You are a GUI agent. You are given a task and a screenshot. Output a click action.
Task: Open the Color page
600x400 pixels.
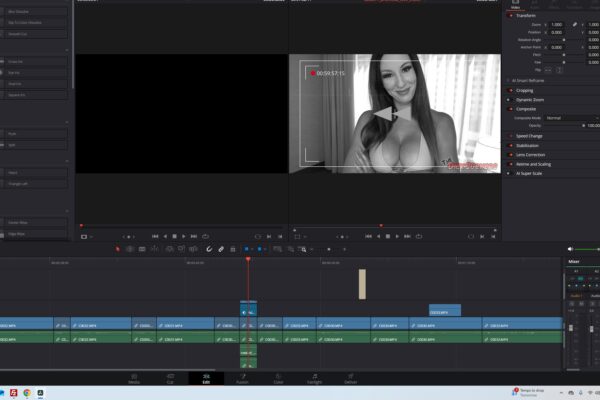tap(278, 381)
